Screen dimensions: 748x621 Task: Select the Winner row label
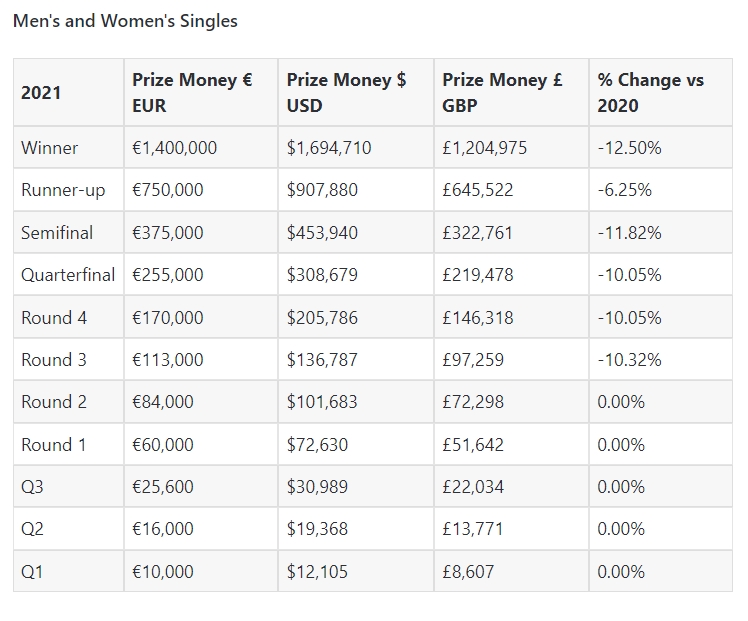point(50,148)
